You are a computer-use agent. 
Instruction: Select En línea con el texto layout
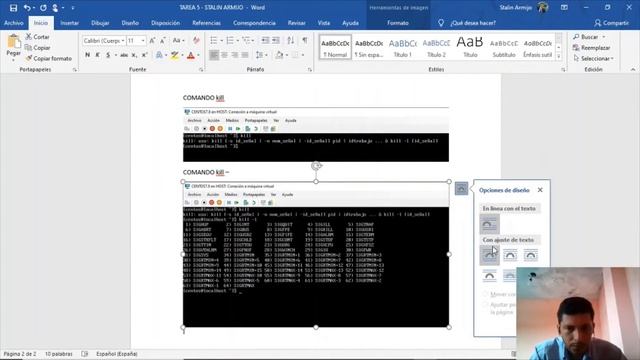(x=489, y=224)
